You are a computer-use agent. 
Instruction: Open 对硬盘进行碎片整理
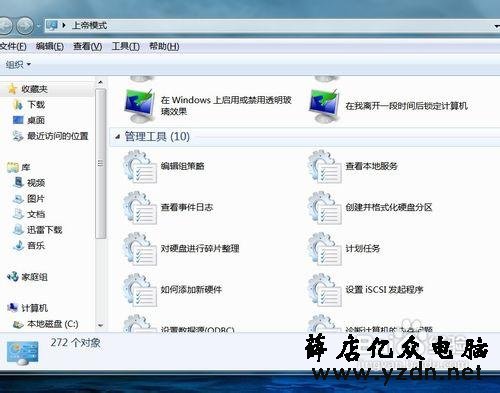coord(200,248)
